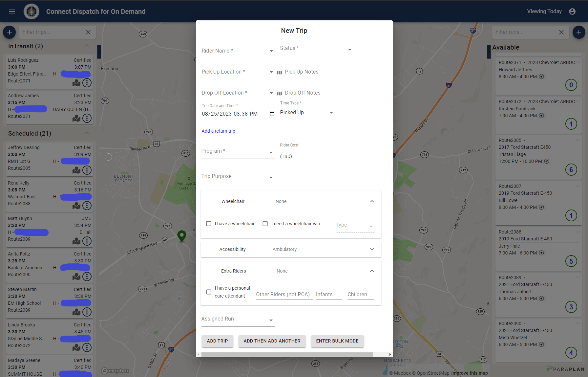588x377 pixels.
Task: Open the Pick Up Location dropdown
Action: click(238, 72)
